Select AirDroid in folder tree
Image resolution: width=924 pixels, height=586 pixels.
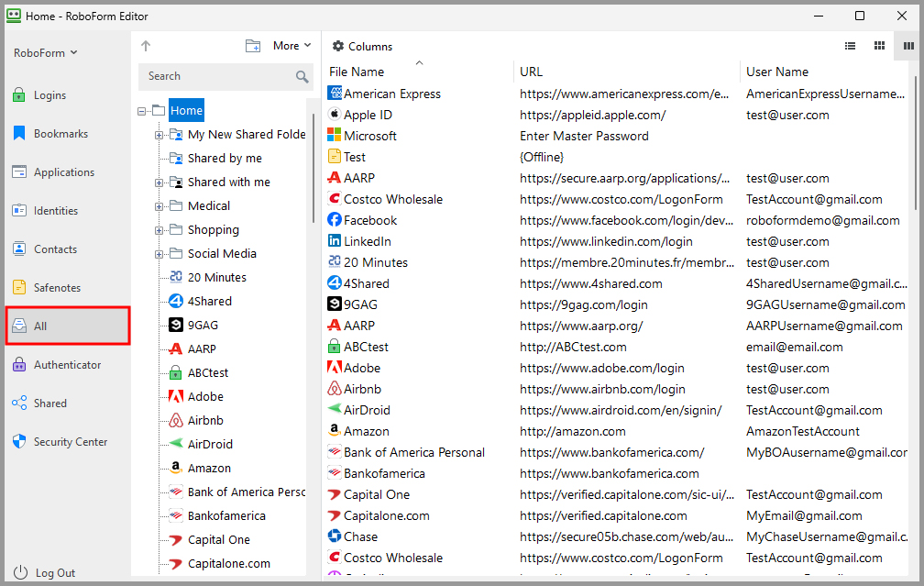click(x=211, y=444)
